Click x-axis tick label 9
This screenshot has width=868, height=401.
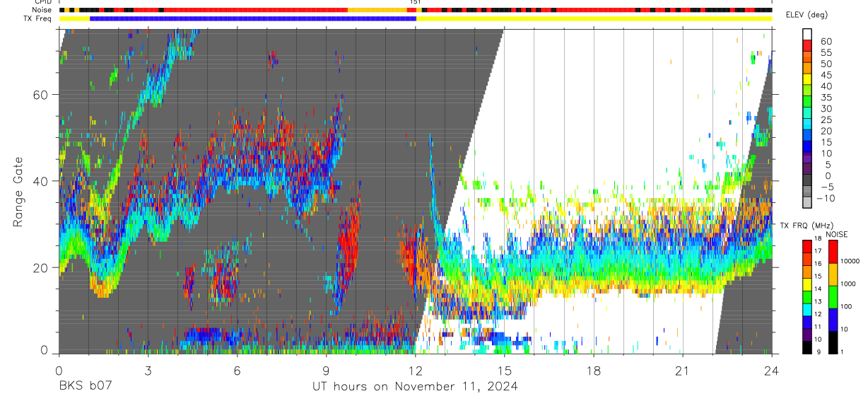tap(326, 371)
